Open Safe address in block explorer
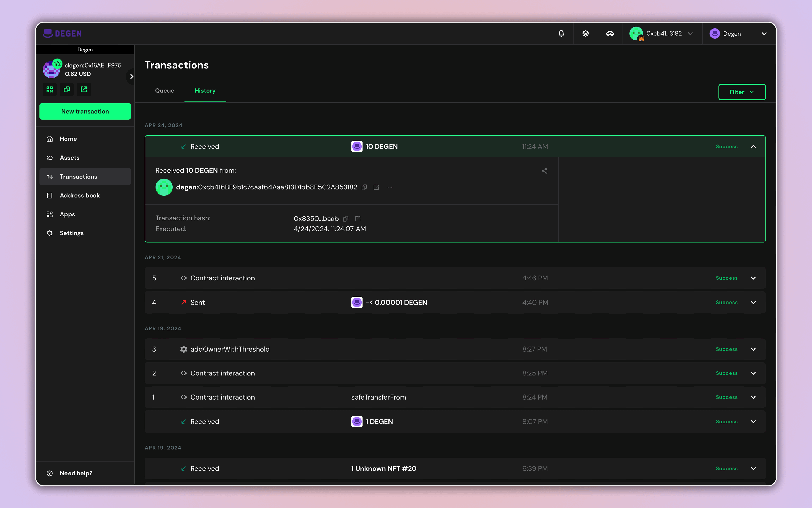Screen dimensions: 812x508 [x=84, y=89]
